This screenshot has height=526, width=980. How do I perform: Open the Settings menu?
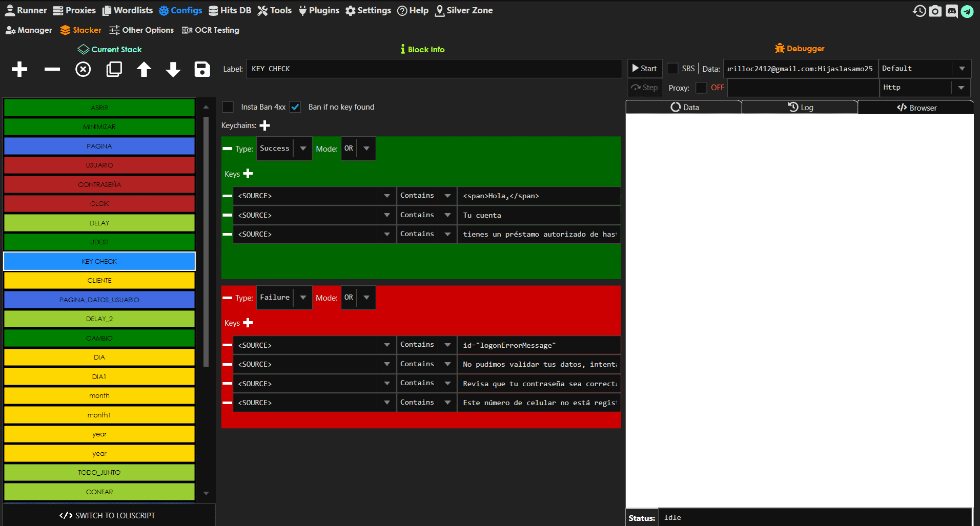pyautogui.click(x=368, y=10)
